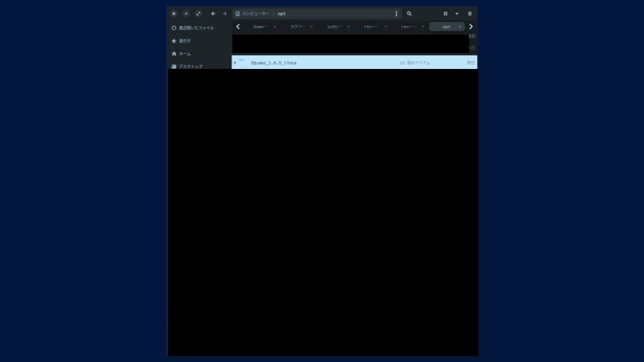The image size is (644, 362).
Task: Go forward with the right arrow button
Action: pos(224,13)
